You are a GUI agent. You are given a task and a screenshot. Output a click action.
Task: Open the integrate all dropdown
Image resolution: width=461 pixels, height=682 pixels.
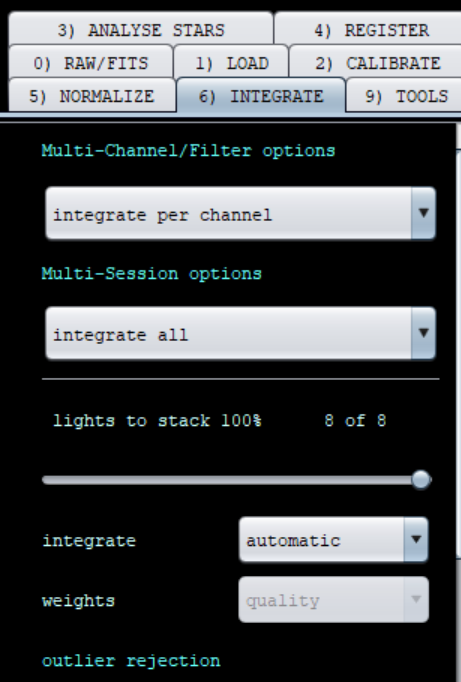(x=241, y=334)
